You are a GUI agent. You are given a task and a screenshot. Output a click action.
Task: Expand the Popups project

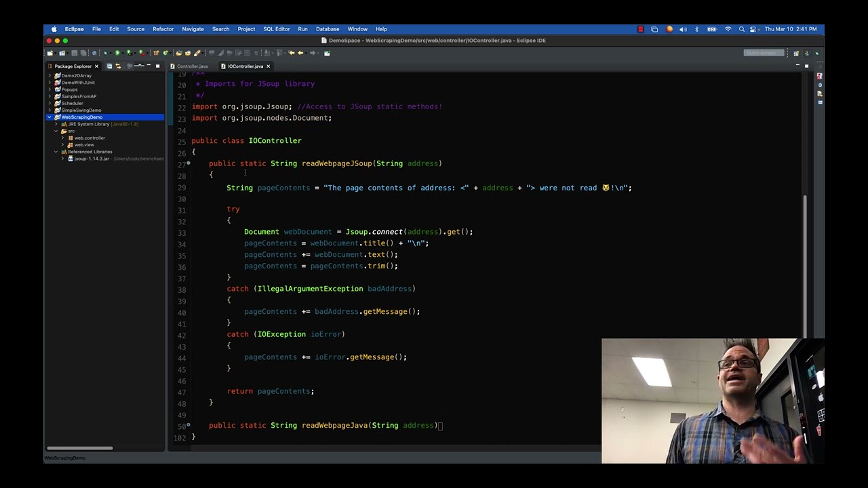[x=50, y=89]
